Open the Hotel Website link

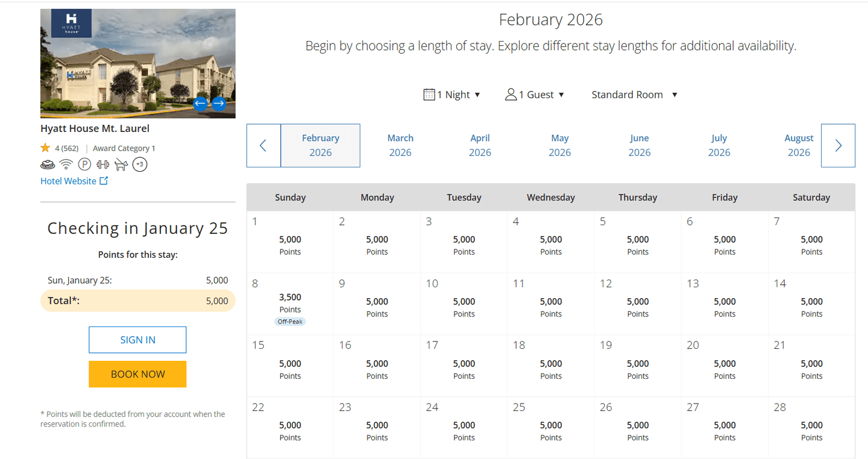coord(69,181)
